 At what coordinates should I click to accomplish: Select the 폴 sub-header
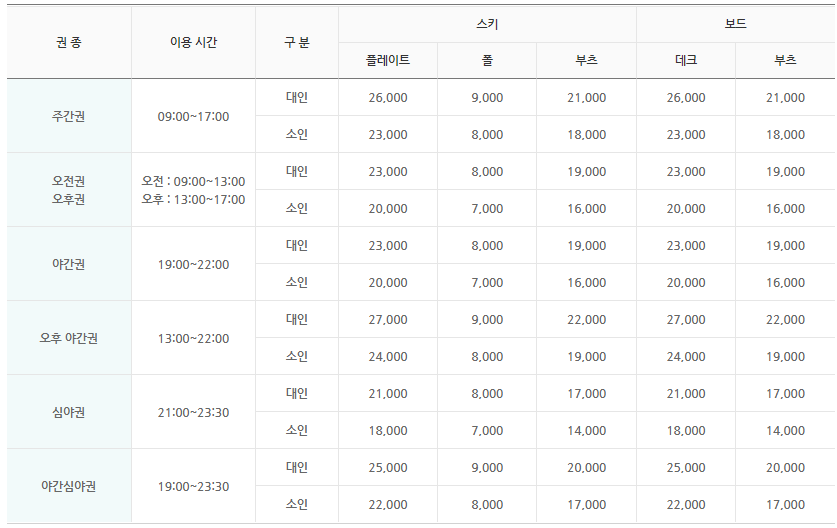(487, 60)
